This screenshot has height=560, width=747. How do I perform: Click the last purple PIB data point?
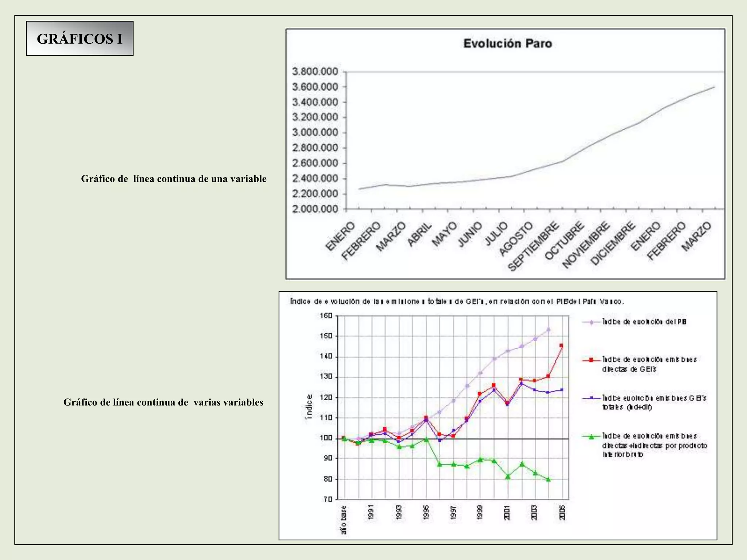(548, 330)
